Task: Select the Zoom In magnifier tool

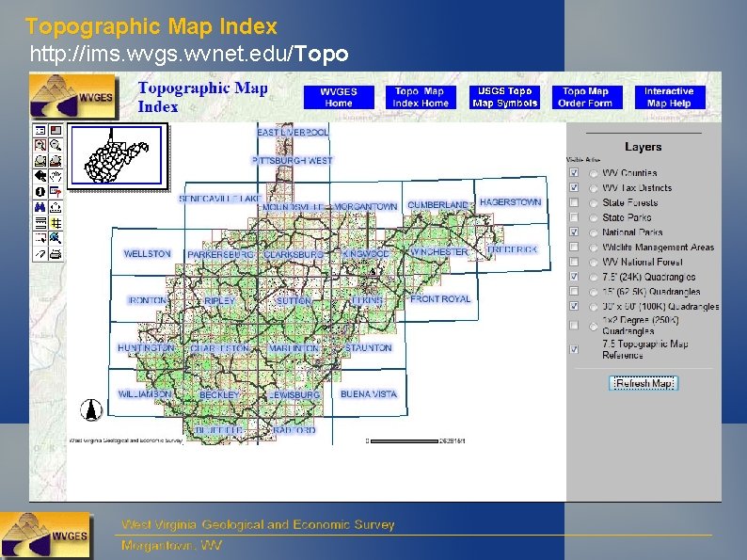Action: point(40,145)
